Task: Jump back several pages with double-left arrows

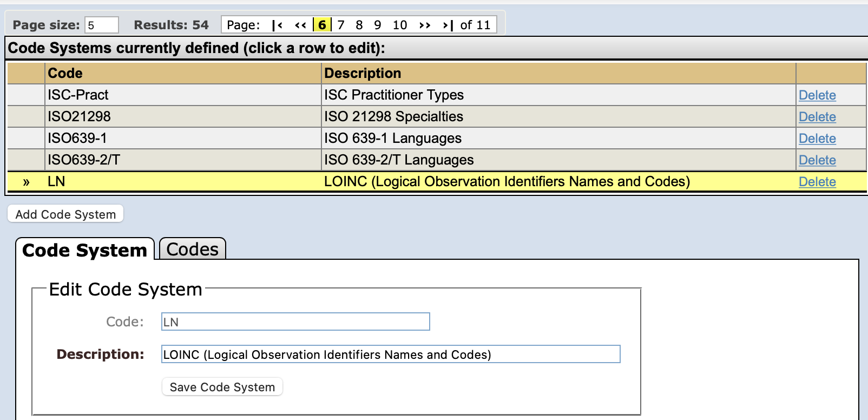Action: point(300,25)
